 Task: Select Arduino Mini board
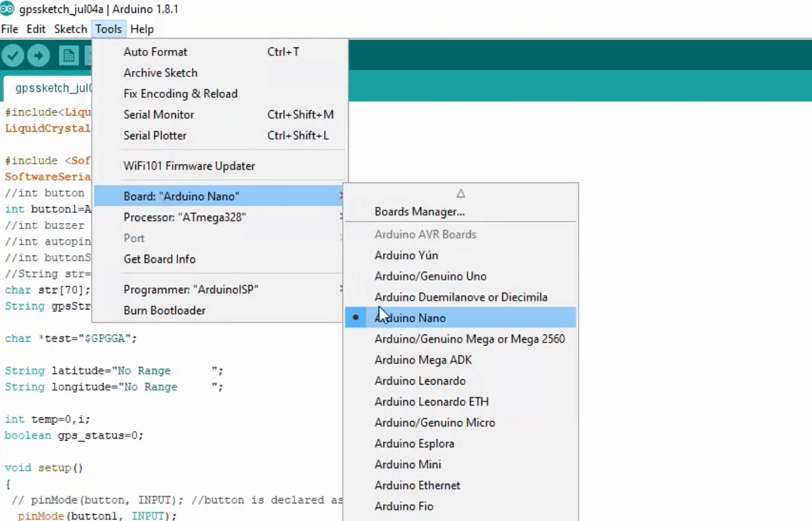[x=460, y=464]
